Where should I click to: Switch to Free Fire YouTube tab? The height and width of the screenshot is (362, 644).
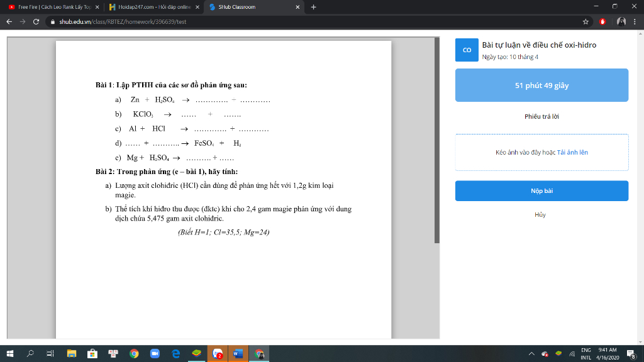(53, 7)
